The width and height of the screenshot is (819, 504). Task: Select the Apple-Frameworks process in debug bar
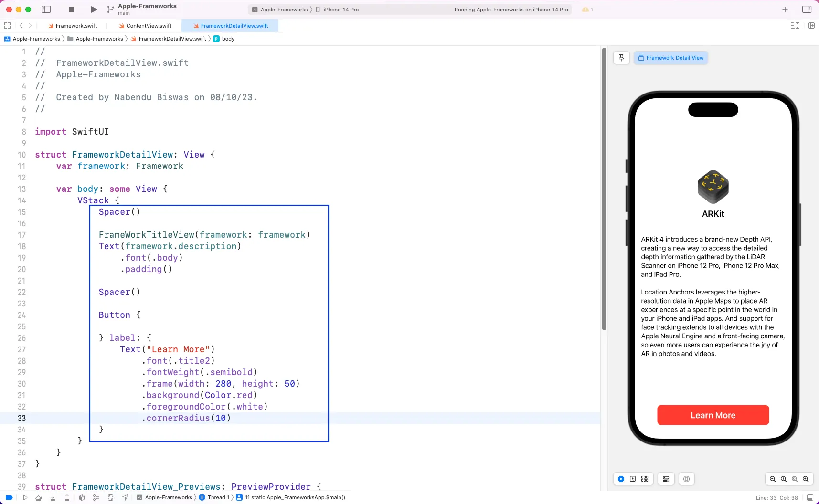point(164,497)
